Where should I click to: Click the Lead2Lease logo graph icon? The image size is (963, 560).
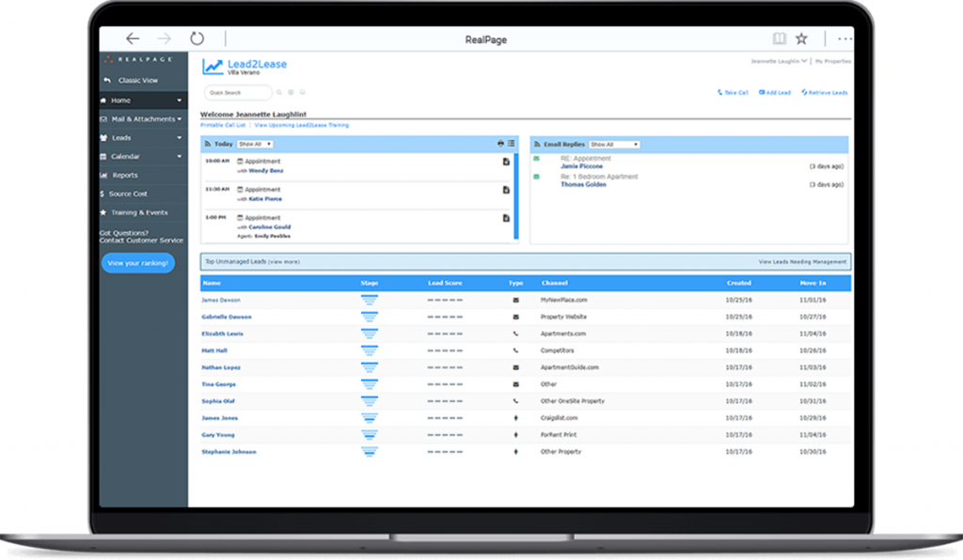(212, 66)
